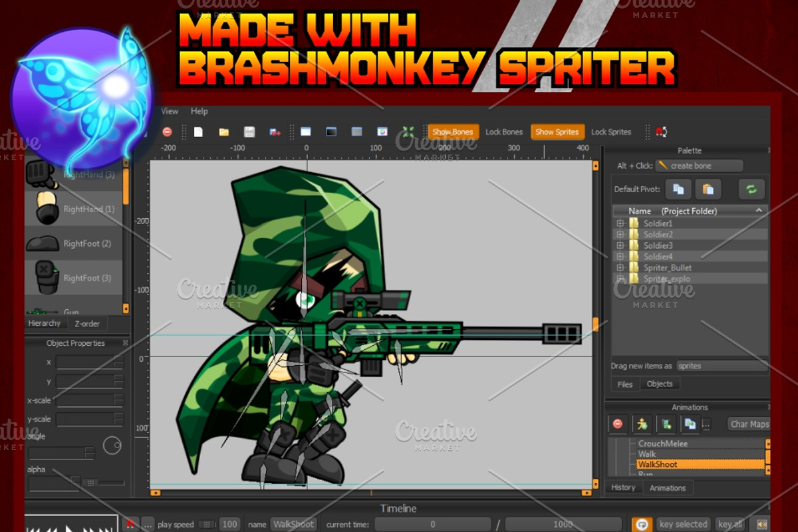Collapse the Name (Project Folder) header arrow
This screenshot has width=798, height=532.
759,210
